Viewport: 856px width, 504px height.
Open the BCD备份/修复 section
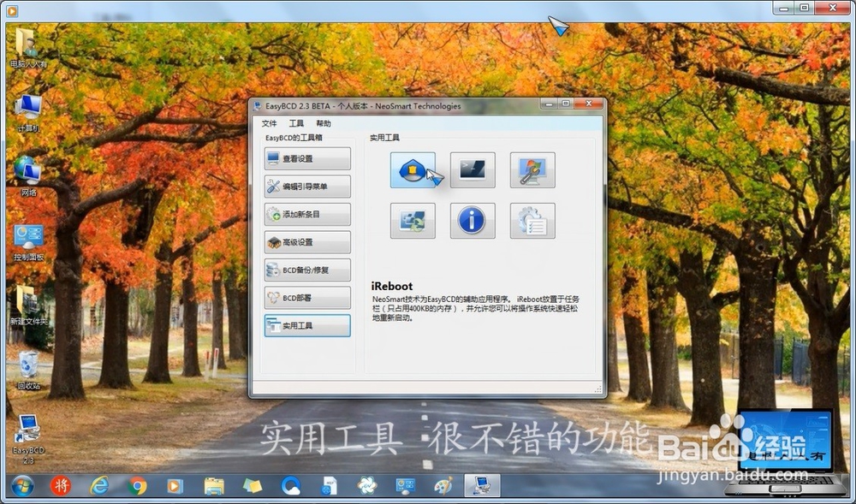307,270
